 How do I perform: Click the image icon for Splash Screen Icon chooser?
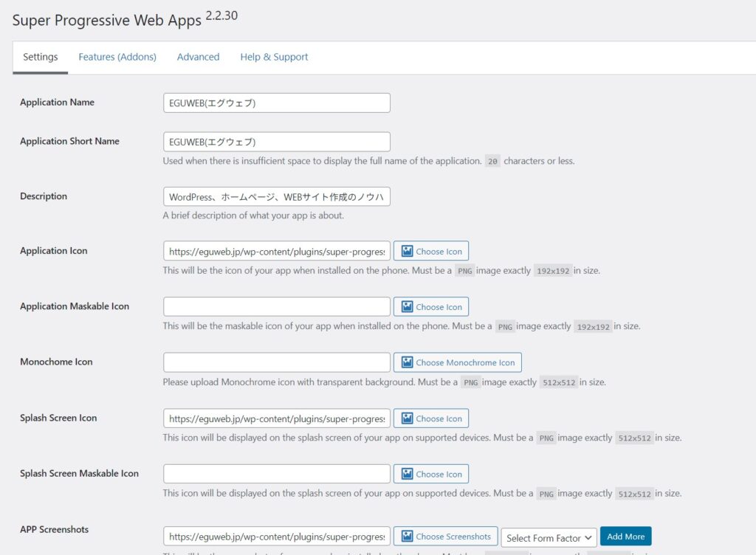[x=406, y=418]
